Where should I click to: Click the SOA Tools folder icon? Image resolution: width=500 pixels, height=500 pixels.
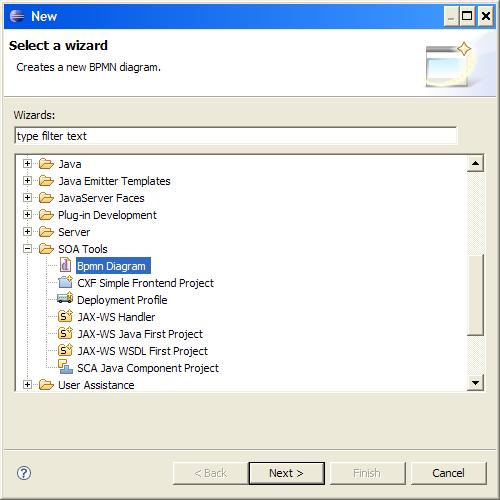tap(46, 249)
